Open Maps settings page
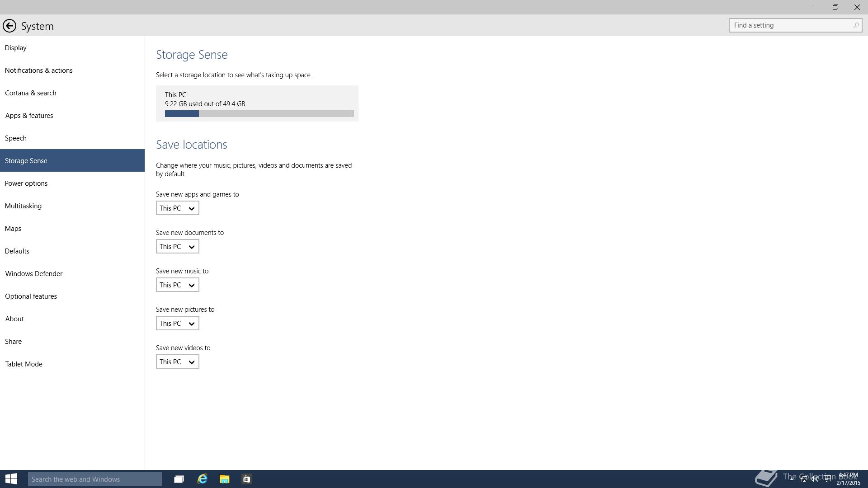The width and height of the screenshot is (868, 488). tap(72, 228)
